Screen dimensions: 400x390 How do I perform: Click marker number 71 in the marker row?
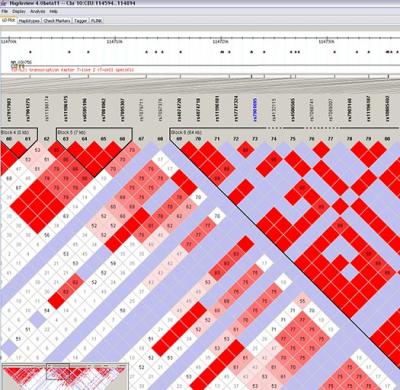point(217,139)
